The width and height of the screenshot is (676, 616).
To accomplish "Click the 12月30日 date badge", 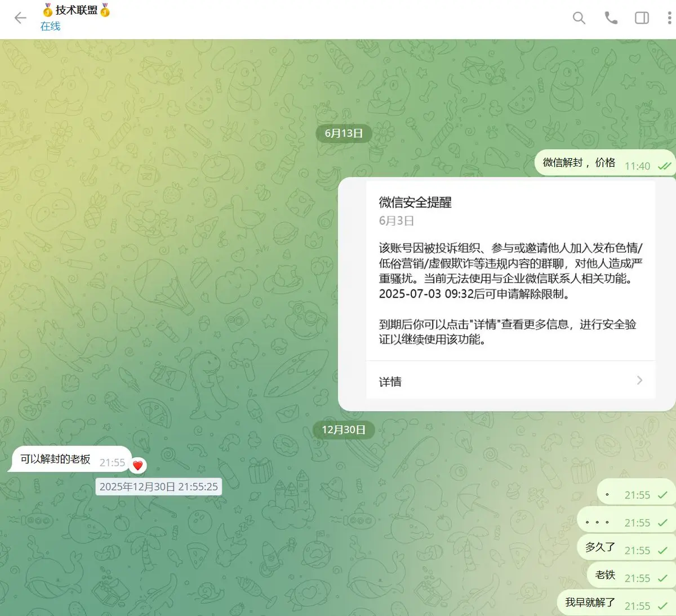I will point(344,430).
